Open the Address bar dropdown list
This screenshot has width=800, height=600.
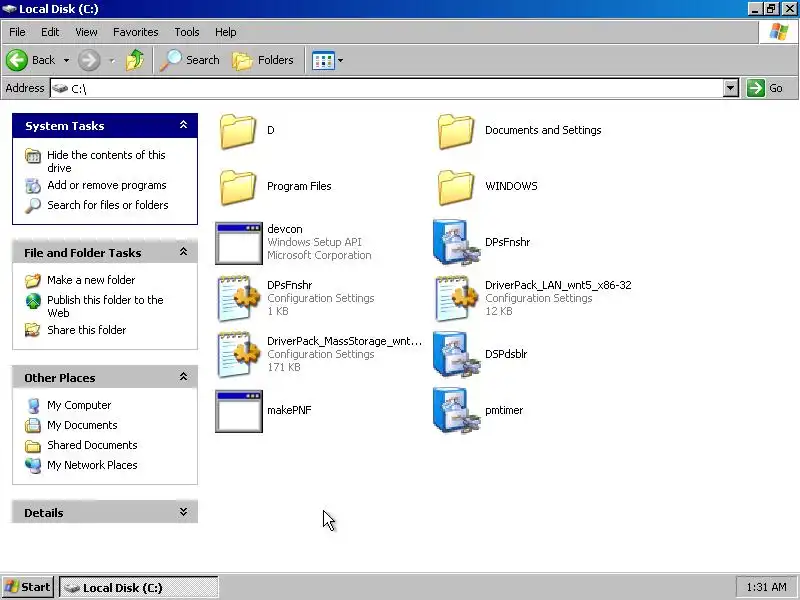[731, 88]
